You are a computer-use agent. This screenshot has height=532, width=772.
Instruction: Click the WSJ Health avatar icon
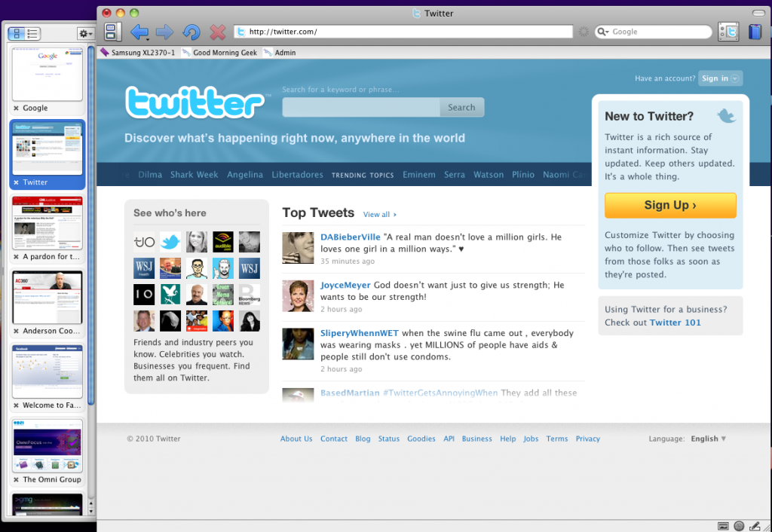144,268
